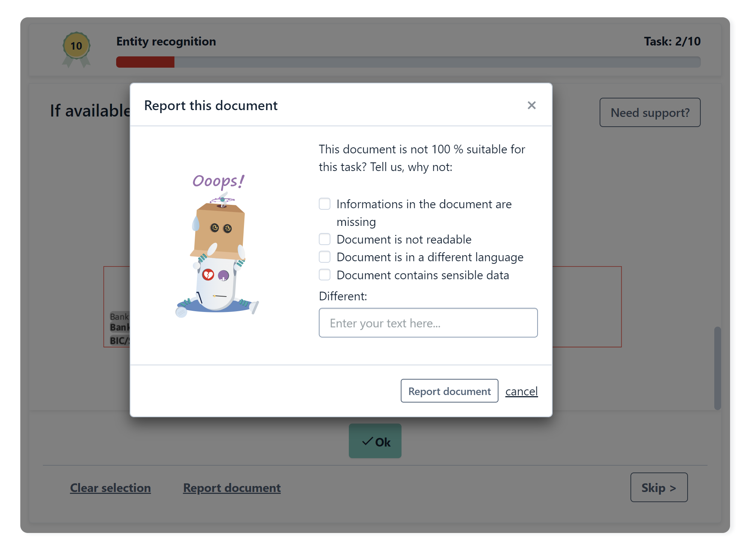The width and height of the screenshot is (756, 548).
Task: Click the 'Skip >' button
Action: [659, 487]
